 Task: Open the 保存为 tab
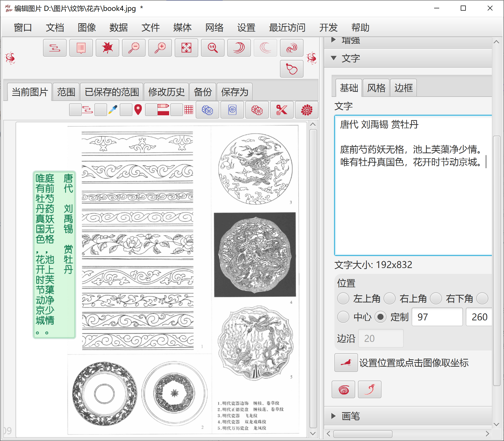[x=235, y=92]
